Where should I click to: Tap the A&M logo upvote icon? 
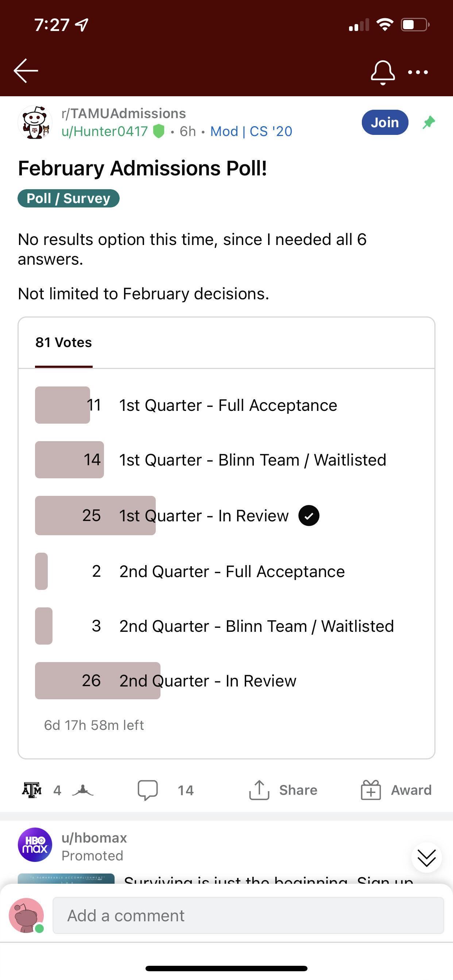[32, 790]
